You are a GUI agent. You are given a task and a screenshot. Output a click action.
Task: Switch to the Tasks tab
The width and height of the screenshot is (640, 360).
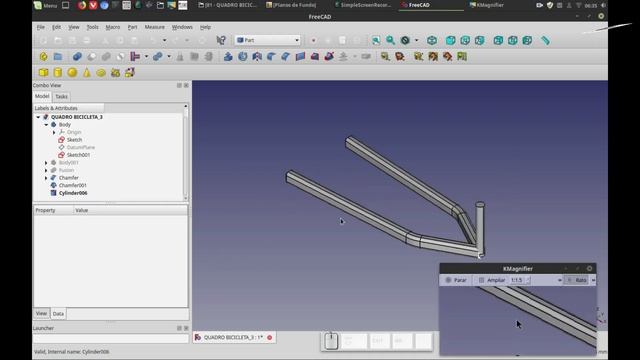coord(61,97)
